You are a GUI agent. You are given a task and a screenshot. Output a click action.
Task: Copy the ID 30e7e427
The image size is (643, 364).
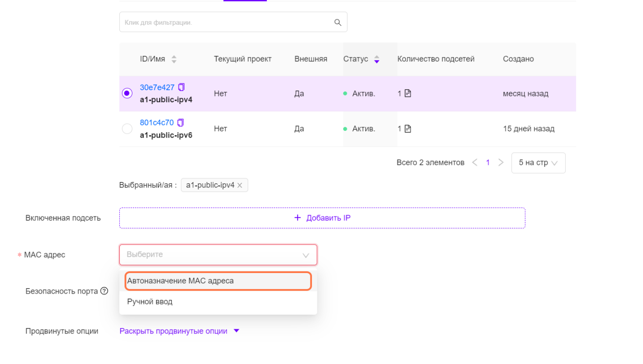tap(181, 87)
